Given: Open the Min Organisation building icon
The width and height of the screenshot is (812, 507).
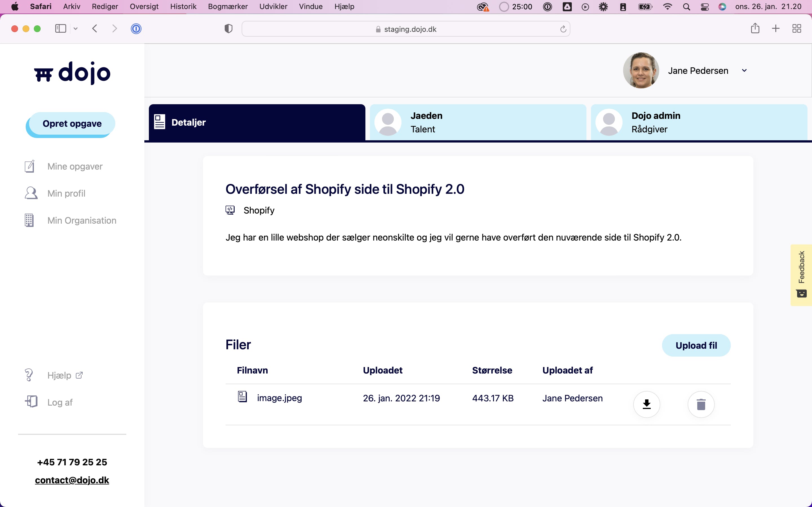Looking at the screenshot, I should 29,220.
